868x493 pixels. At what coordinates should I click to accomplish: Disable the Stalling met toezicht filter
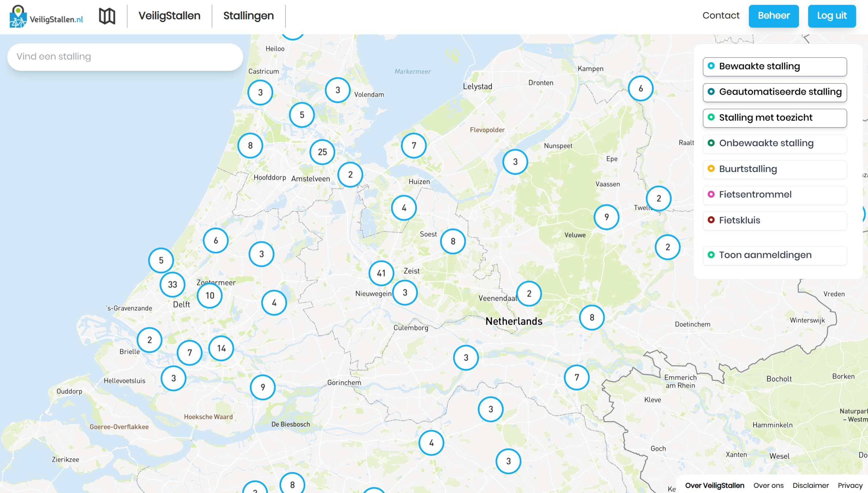(x=775, y=118)
